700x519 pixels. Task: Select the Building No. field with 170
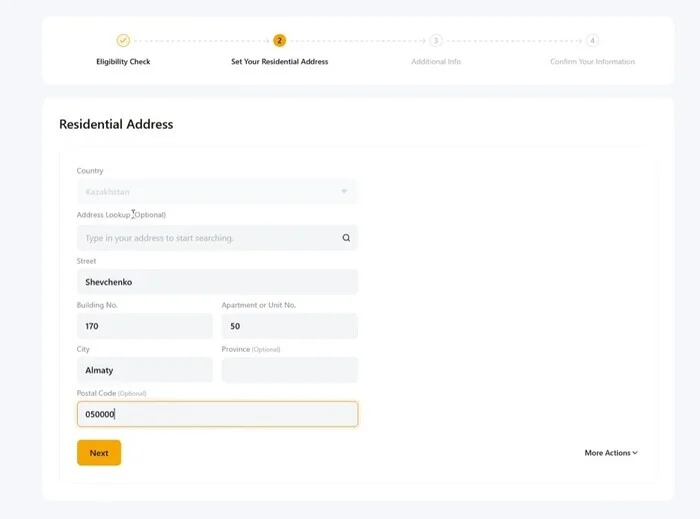tap(144, 326)
